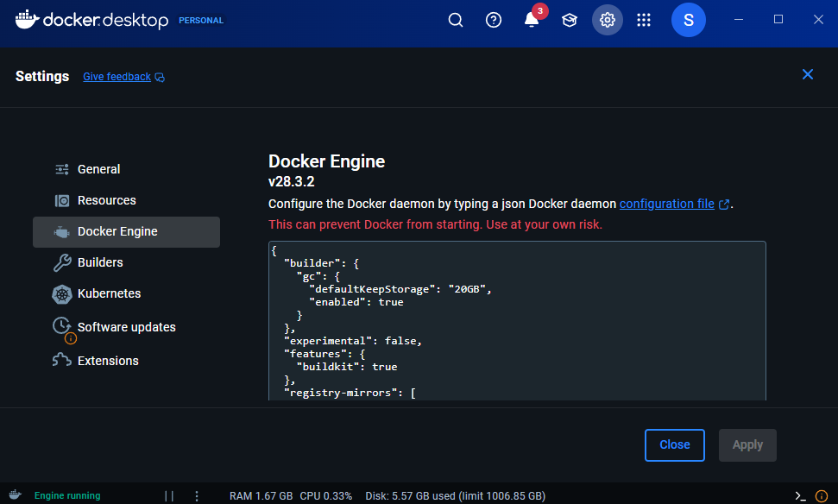
Task: Select General settings section
Action: point(126,169)
